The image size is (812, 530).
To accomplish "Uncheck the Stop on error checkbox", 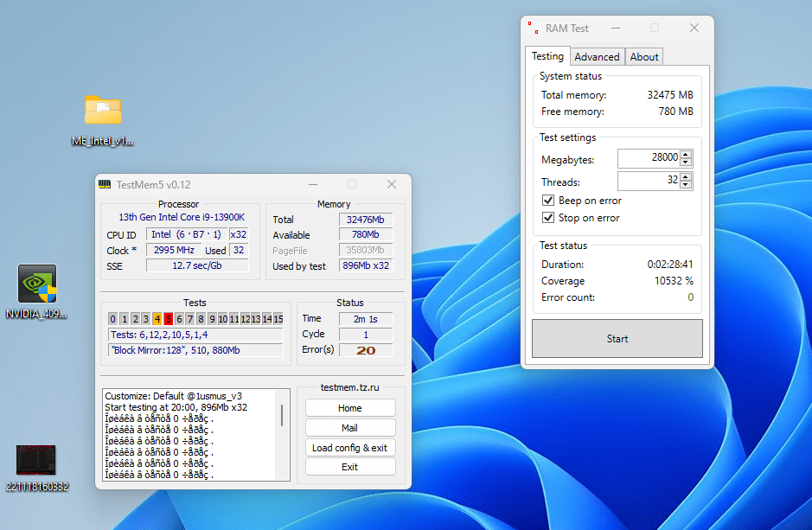I will [548, 217].
